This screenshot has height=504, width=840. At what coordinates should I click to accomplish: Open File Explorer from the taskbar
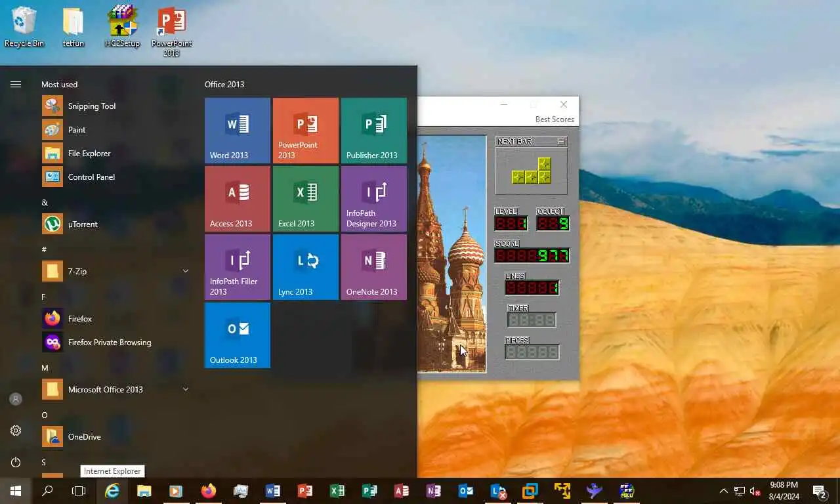coord(144,491)
